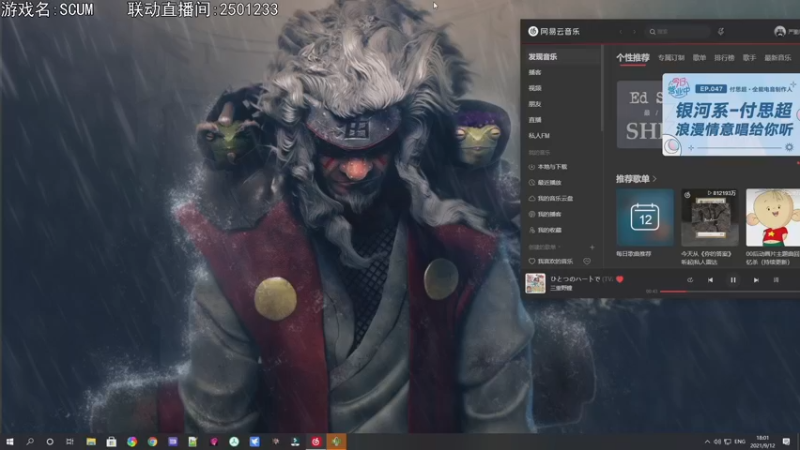Focus the music search box
Screen dimensions: 800x450
[x=678, y=32]
